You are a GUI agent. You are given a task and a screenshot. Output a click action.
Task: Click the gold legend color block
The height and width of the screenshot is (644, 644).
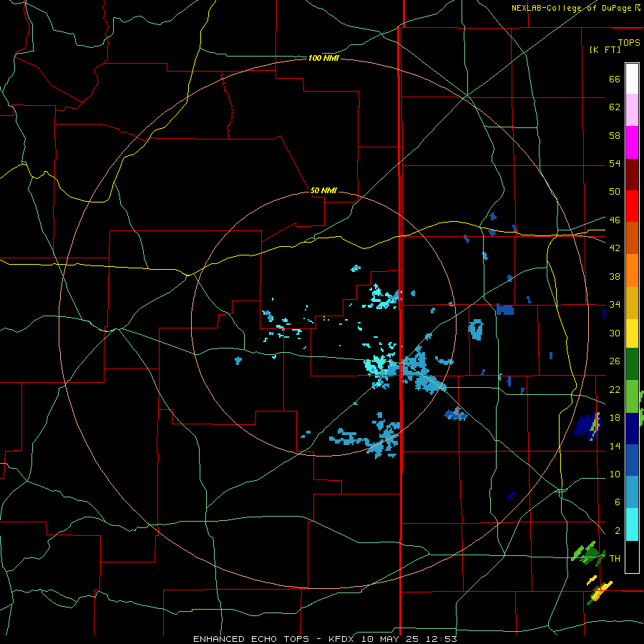coord(632,303)
